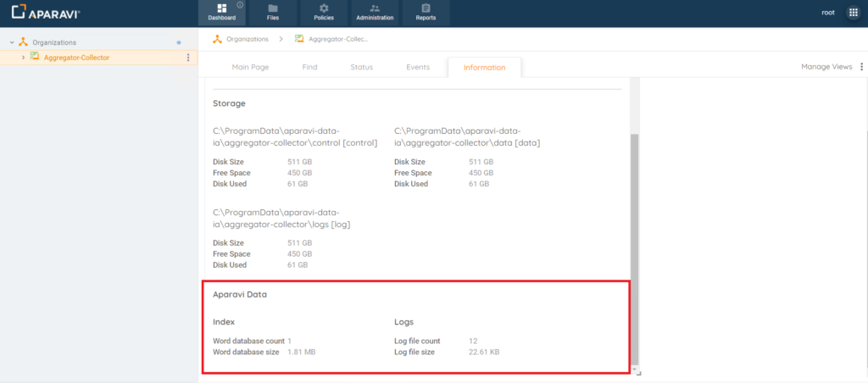Click the info badge on the Dashboard button
This screenshot has width=868, height=383.
(x=240, y=5)
